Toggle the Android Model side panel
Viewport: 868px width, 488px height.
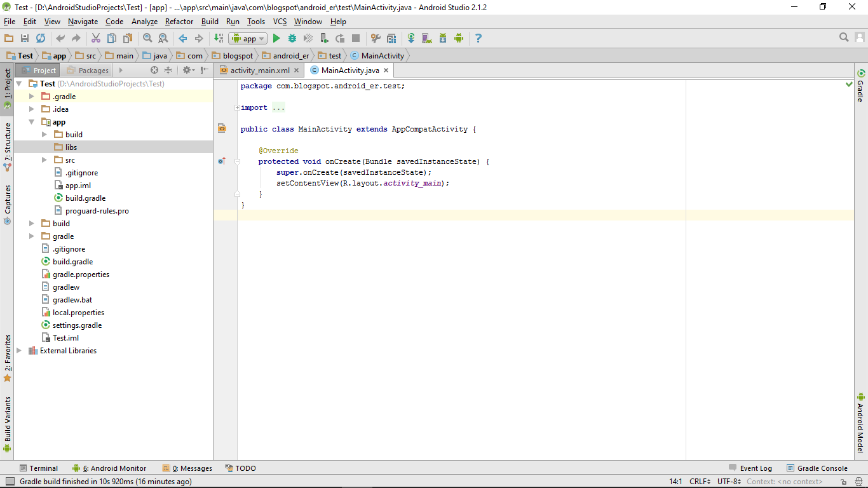coord(861,422)
